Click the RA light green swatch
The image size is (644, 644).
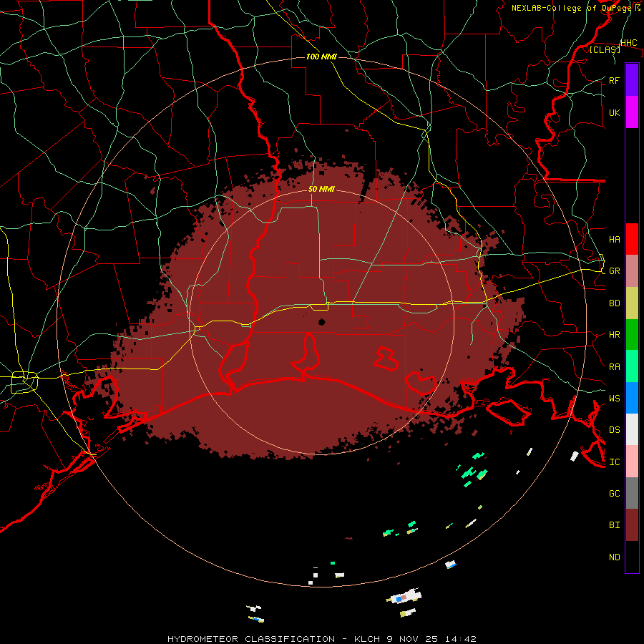pyautogui.click(x=632, y=366)
